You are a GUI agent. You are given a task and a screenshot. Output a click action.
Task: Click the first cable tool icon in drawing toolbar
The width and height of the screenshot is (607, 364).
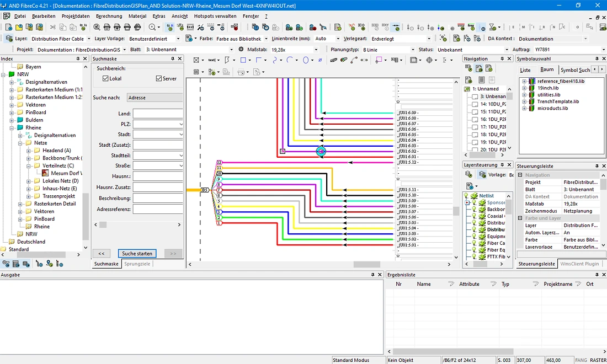333,60
